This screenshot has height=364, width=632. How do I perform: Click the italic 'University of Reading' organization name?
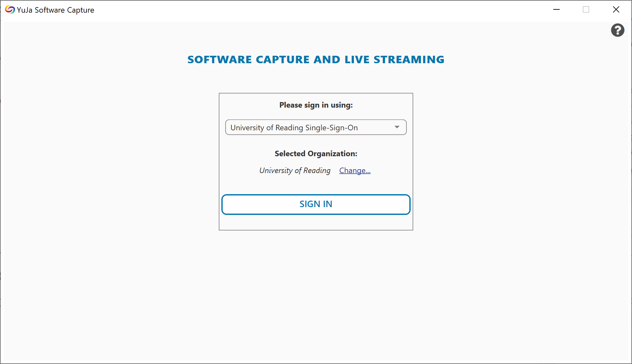(x=295, y=170)
